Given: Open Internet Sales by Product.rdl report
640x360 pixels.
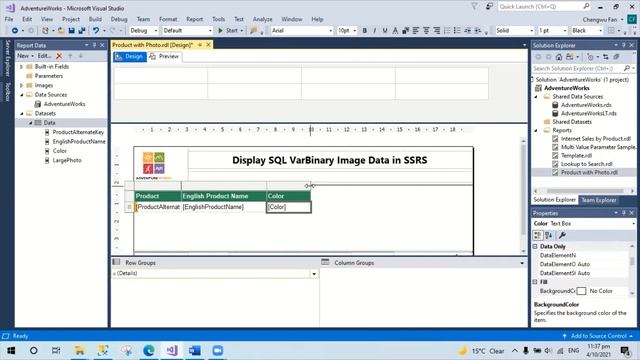Looking at the screenshot, I should [x=595, y=139].
